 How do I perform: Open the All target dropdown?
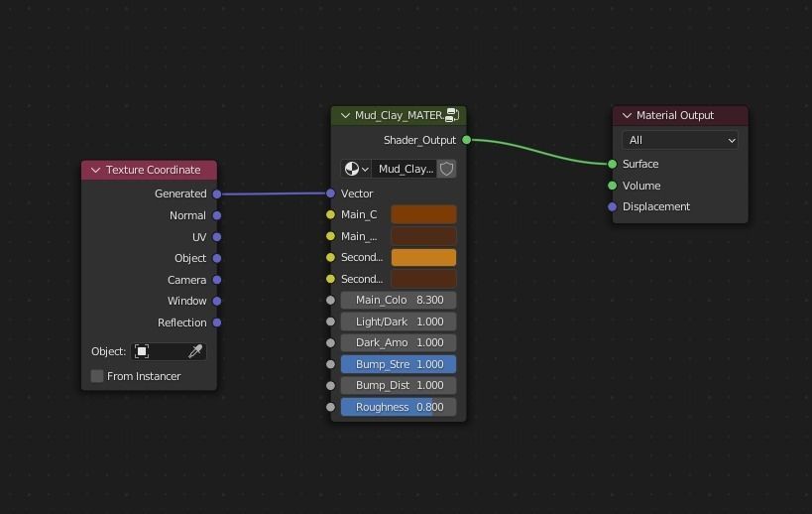click(680, 141)
